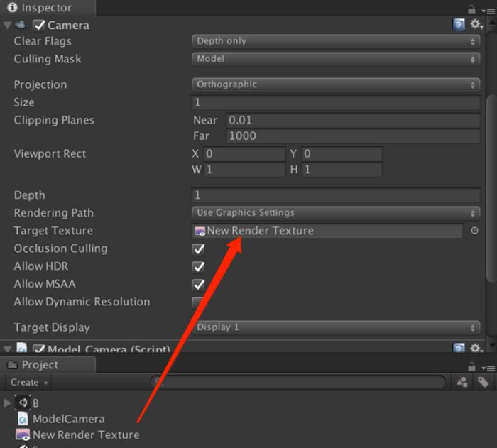Click the search-by-type filter icon in Project

click(x=463, y=382)
